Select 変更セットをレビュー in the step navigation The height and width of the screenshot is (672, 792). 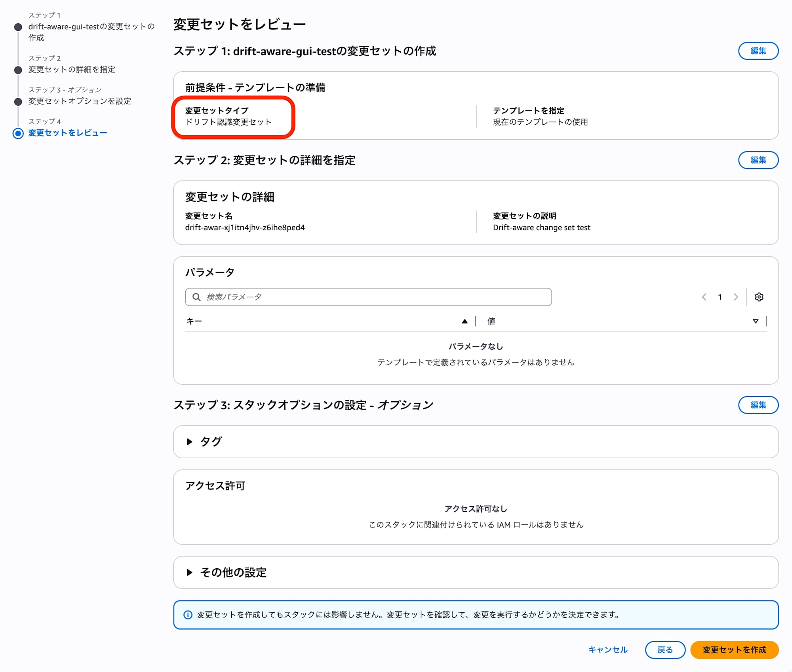point(67,133)
